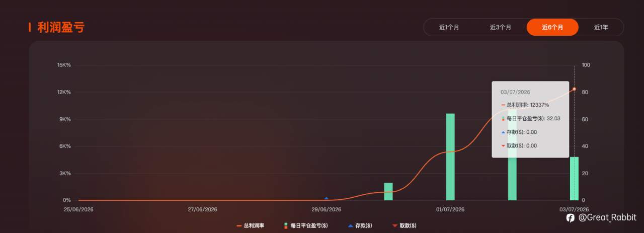Click the green bar at 03/07/2026
644x233 pixels.
pos(574,179)
